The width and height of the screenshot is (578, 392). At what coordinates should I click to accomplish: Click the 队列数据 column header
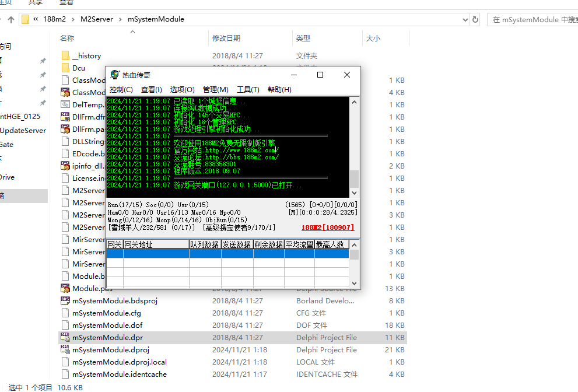pos(204,244)
